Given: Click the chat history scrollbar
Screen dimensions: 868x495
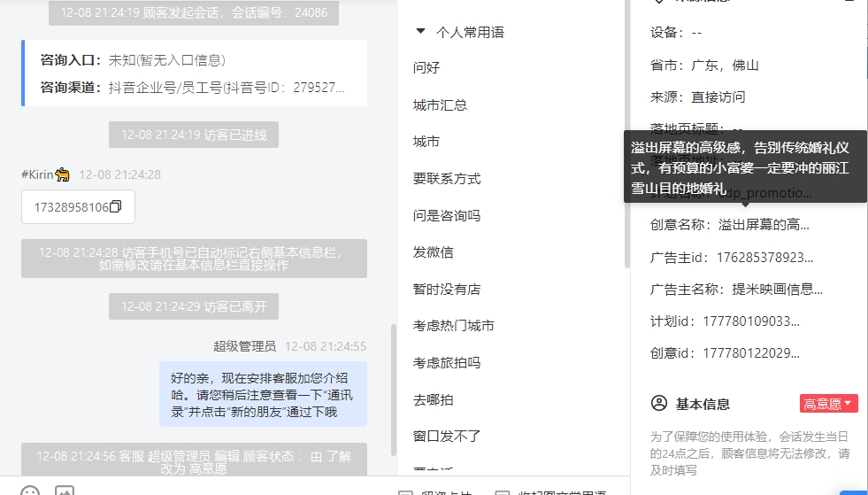Looking at the screenshot, I should [x=394, y=390].
